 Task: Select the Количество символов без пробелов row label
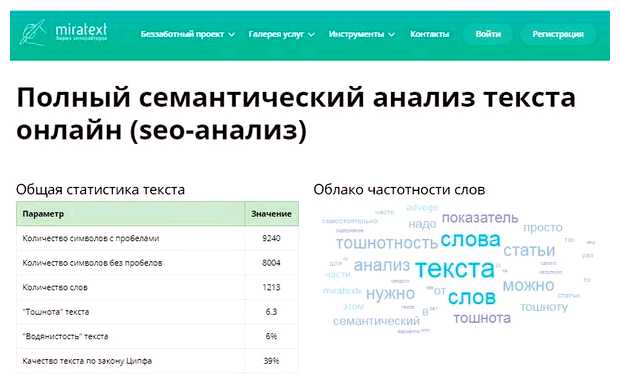pyautogui.click(x=92, y=263)
